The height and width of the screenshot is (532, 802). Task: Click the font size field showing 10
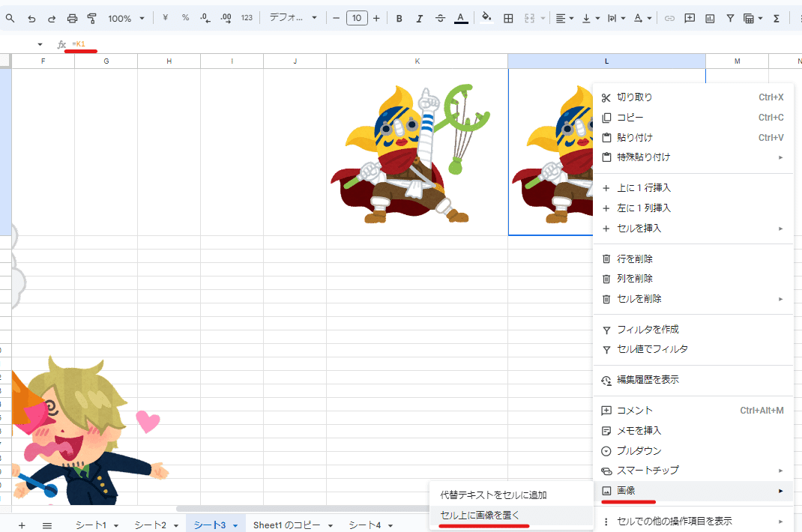tap(357, 19)
